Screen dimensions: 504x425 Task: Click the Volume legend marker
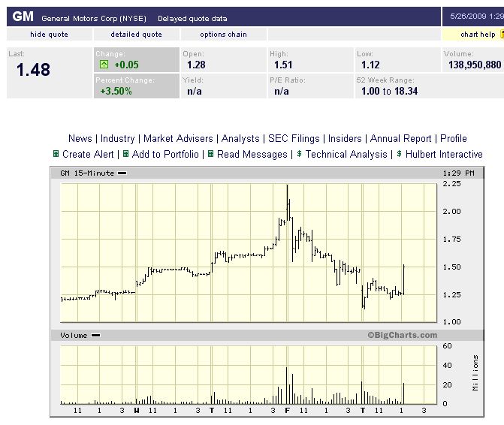coord(96,336)
